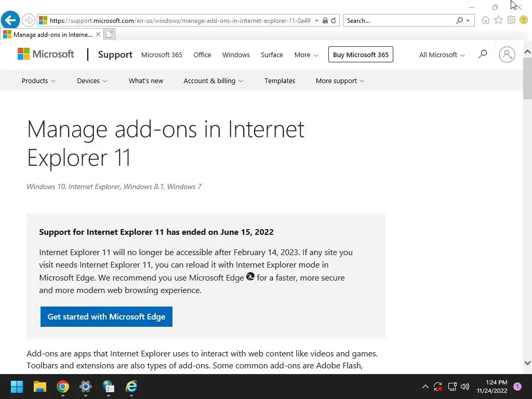
Task: Click the Internet Explorer taskbar icon
Action: pyautogui.click(x=131, y=387)
